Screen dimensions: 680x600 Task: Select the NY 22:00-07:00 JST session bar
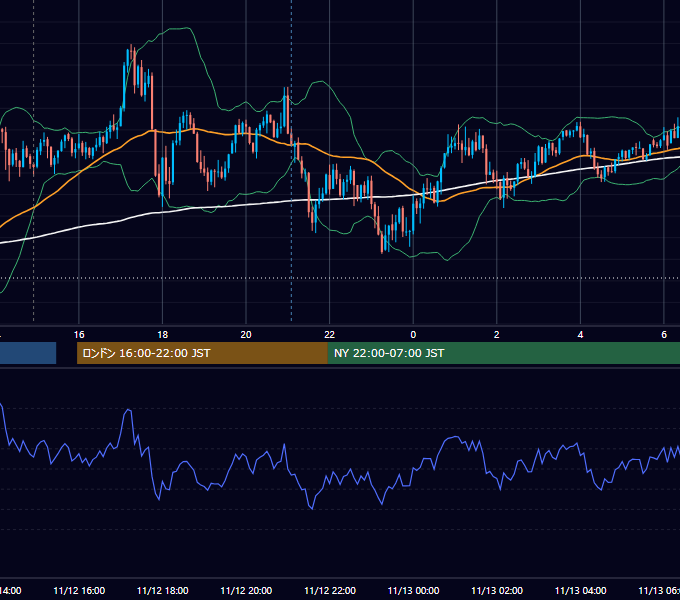503,353
